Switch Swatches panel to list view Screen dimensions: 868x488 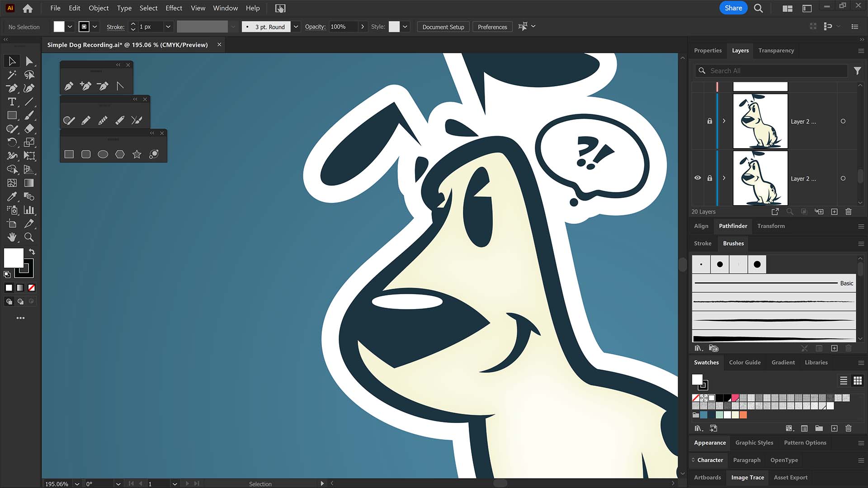[x=844, y=380]
